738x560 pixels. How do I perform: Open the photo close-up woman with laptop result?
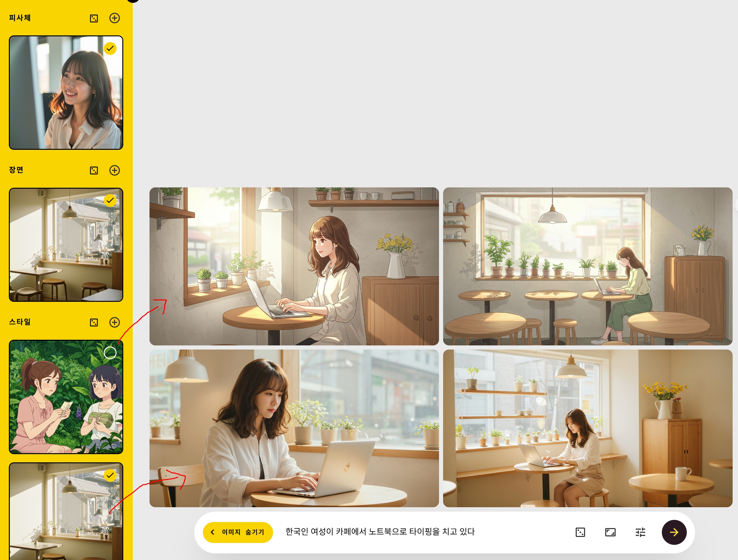coord(294,428)
